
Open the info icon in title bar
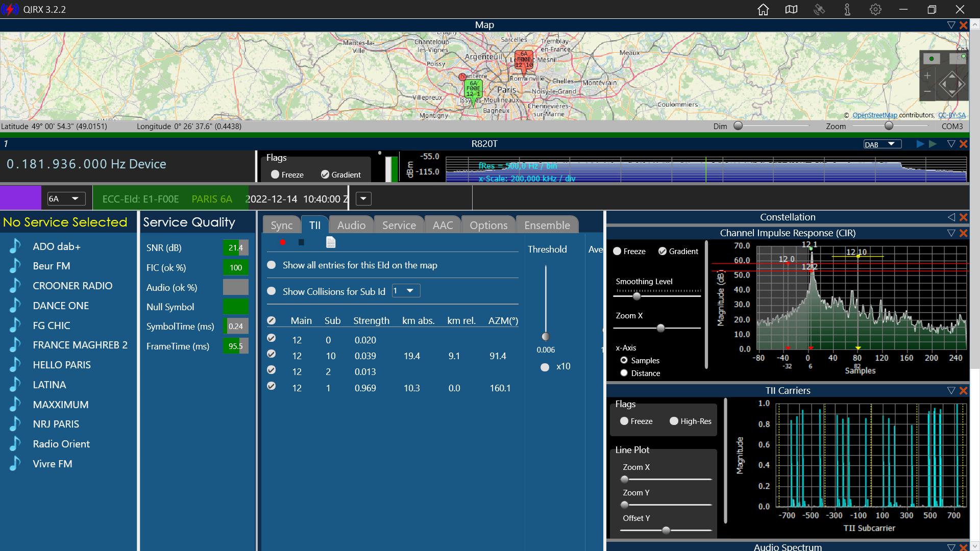[x=847, y=10]
